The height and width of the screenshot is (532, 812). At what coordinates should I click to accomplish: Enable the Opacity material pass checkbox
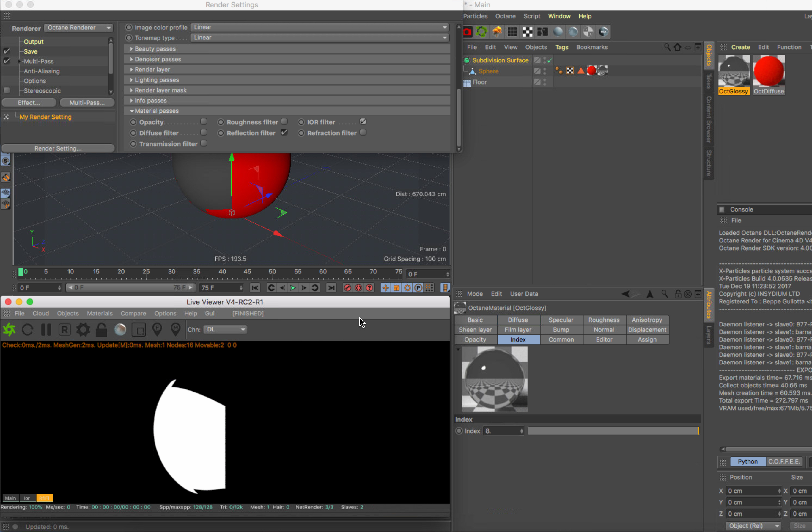pyautogui.click(x=204, y=122)
